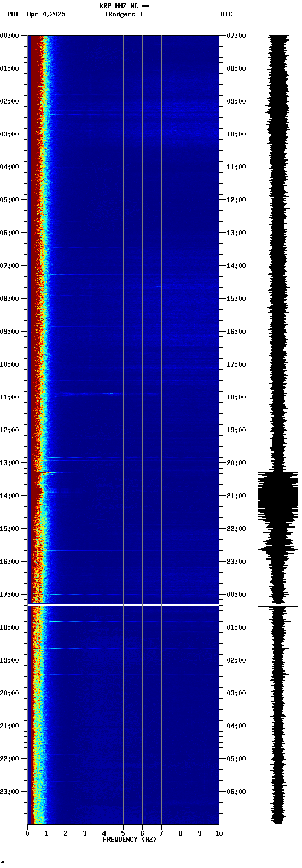Click the 5 Hz frequency tick label
Viewport: 302px width, 868px height.
click(123, 833)
